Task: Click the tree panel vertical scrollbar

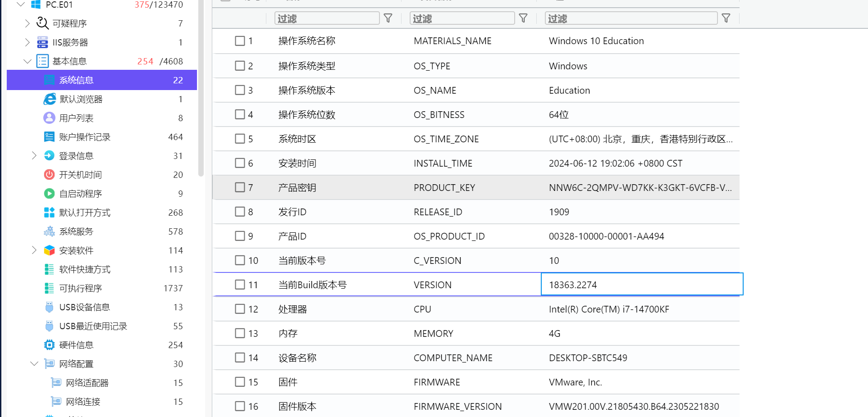Action: pyautogui.click(x=201, y=88)
